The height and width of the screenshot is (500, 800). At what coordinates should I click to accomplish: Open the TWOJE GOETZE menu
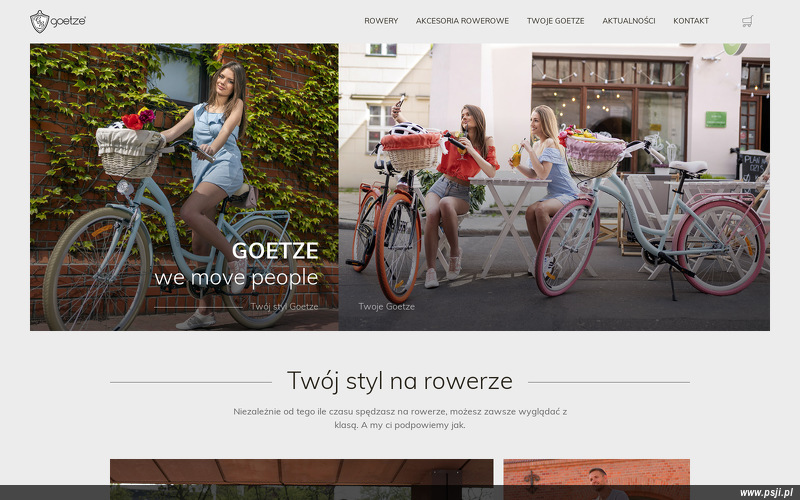tap(555, 21)
